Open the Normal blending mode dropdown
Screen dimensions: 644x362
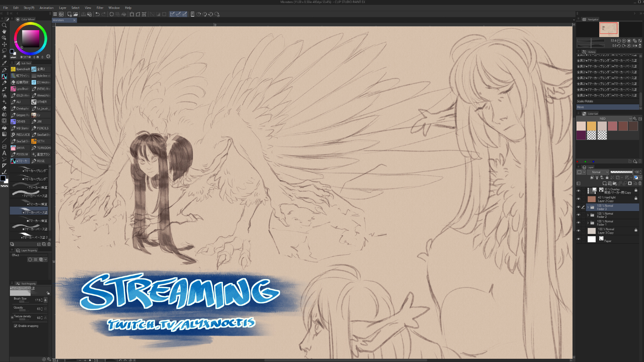pyautogui.click(x=598, y=172)
